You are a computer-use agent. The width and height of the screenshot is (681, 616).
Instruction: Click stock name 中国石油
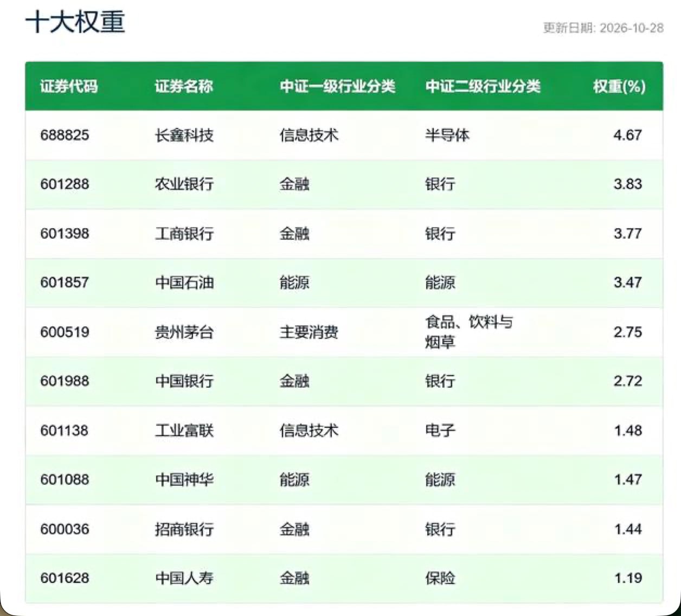tap(184, 283)
